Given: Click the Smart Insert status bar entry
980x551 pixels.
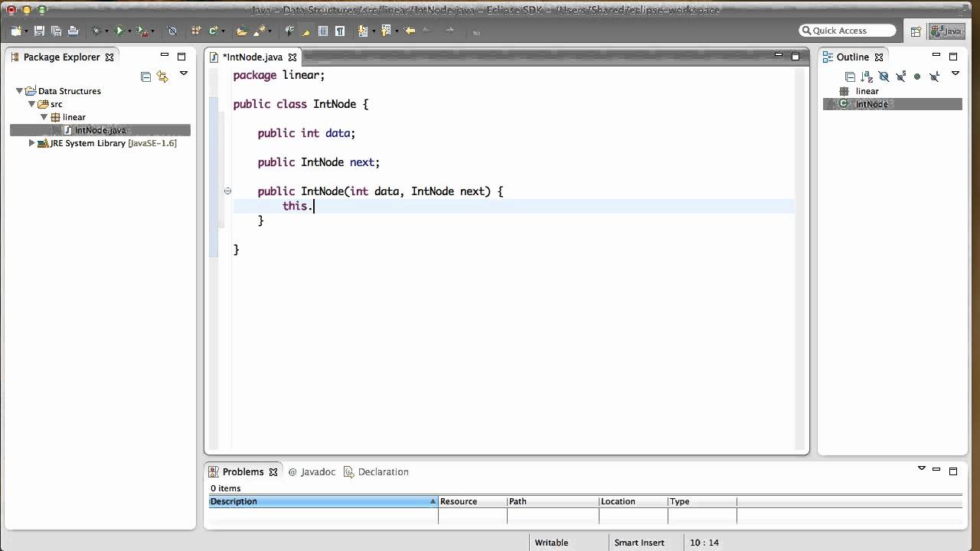Looking at the screenshot, I should [639, 543].
